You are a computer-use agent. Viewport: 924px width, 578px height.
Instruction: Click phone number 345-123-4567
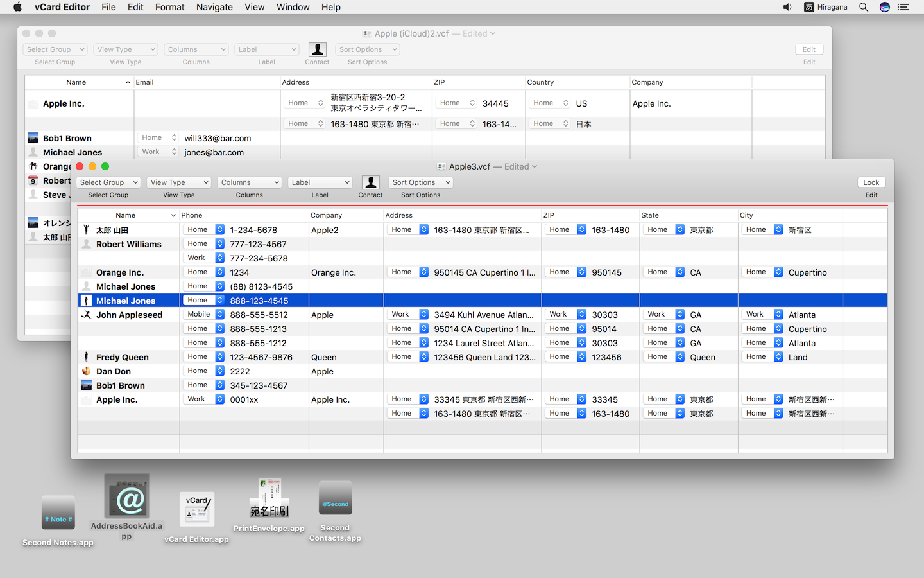pos(259,385)
